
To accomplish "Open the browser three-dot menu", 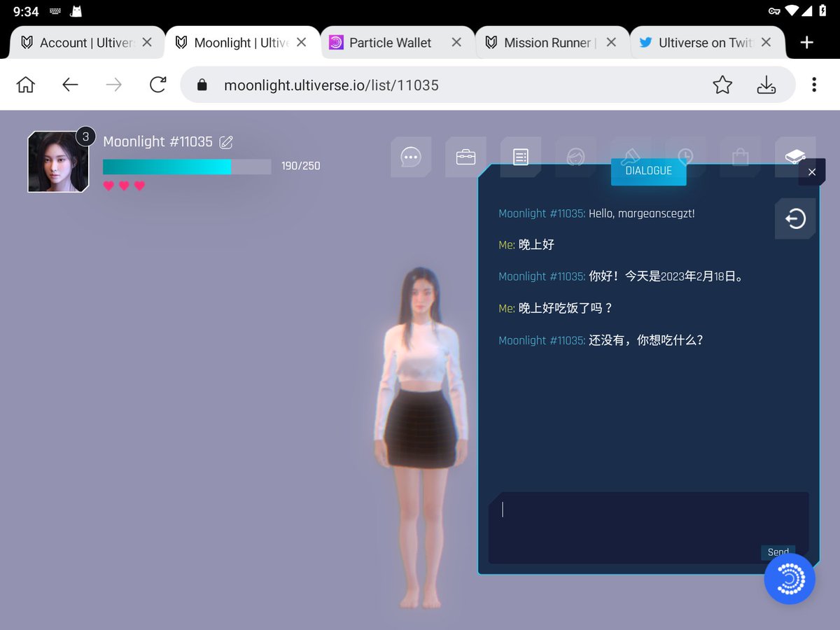I will 813,85.
